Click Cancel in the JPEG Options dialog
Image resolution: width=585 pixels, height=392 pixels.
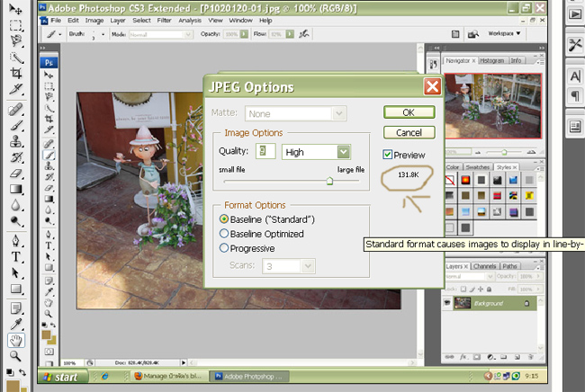[x=409, y=132]
